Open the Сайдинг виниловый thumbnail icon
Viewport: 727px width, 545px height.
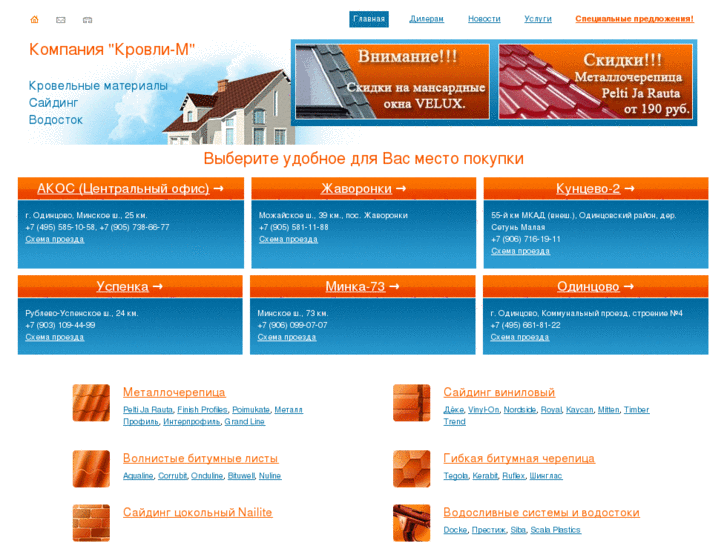click(412, 403)
